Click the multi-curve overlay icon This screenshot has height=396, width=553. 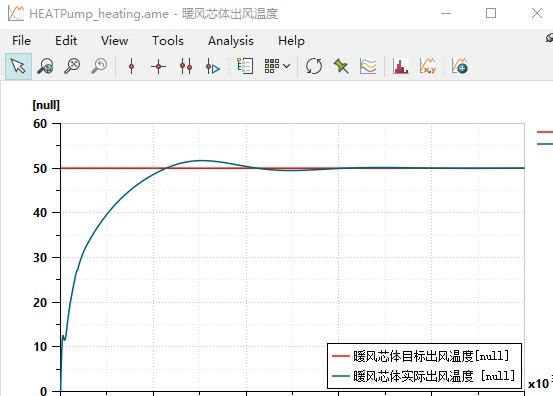click(x=368, y=66)
